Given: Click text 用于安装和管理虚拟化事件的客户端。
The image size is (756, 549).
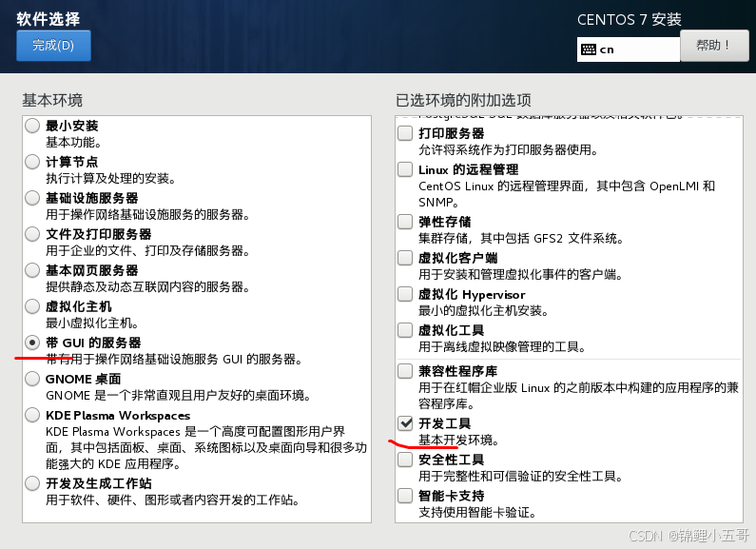Looking at the screenshot, I should point(521,274).
